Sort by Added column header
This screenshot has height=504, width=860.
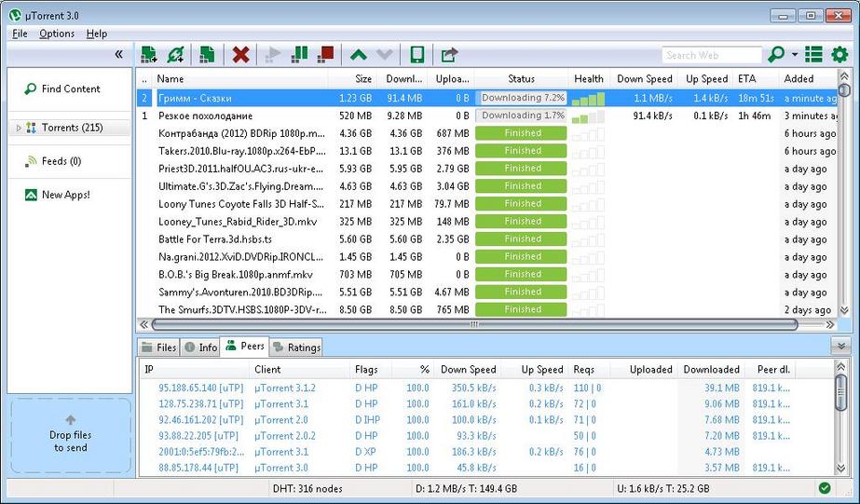click(808, 79)
